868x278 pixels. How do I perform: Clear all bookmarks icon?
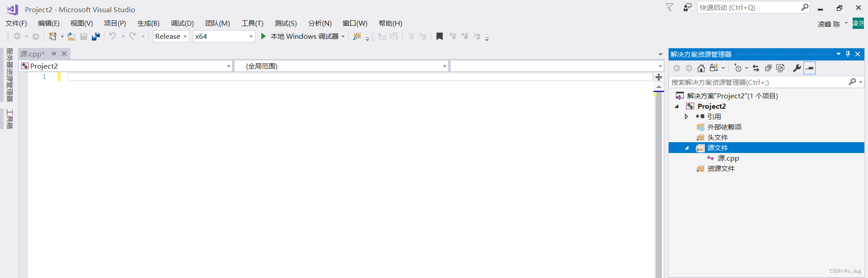476,36
